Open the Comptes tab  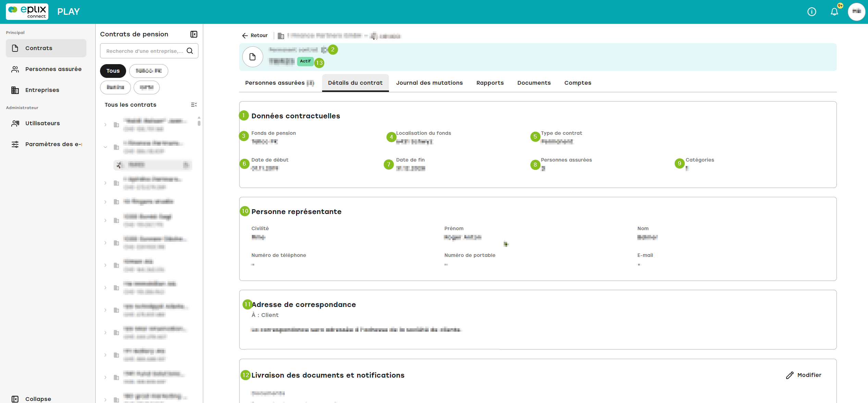tap(578, 83)
